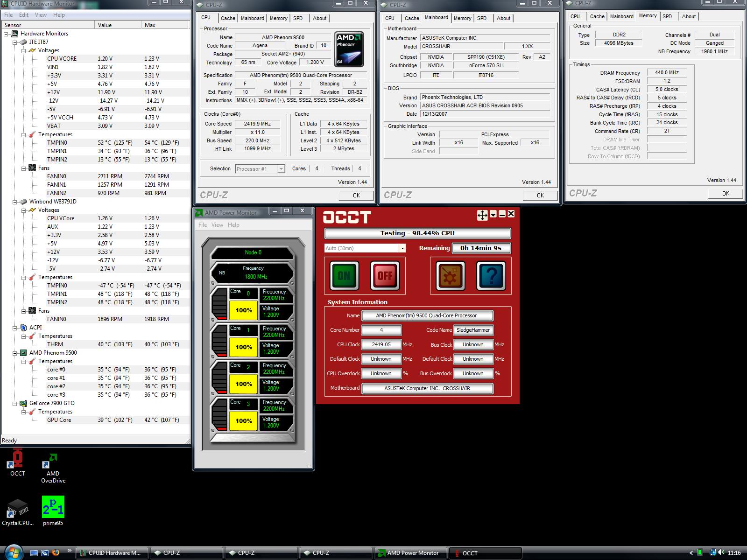The height and width of the screenshot is (560, 747).
Task: Click the CPU Clock 2419.05 field in OCCT
Action: (381, 344)
